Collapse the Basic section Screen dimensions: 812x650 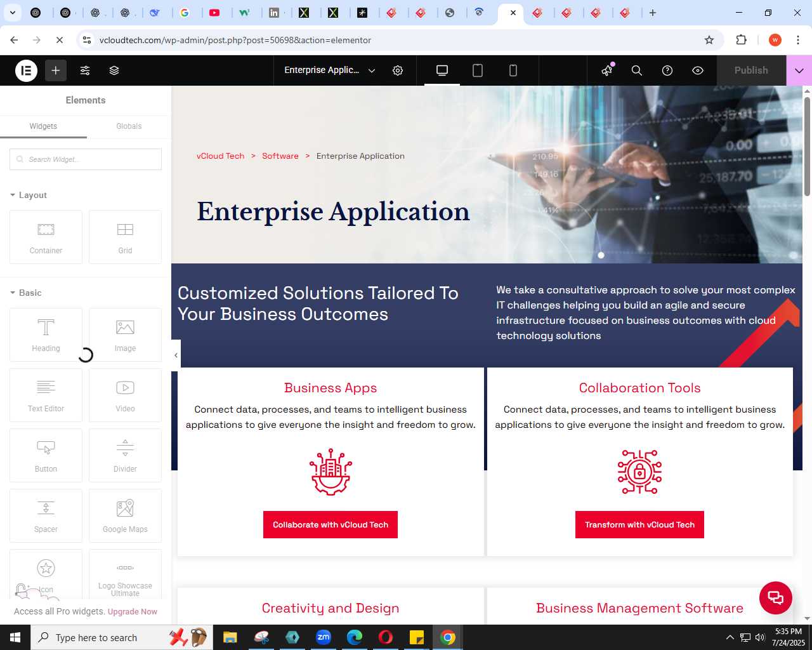click(26, 293)
